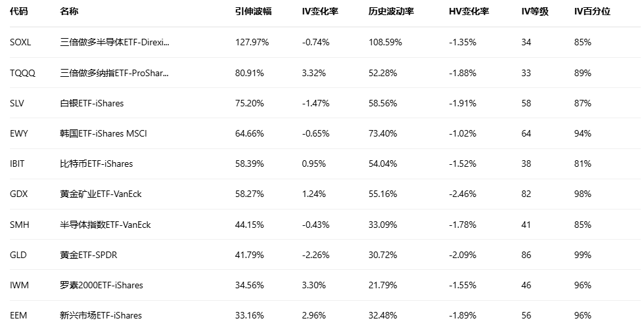The width and height of the screenshot is (644, 329).
Task: Click the IBIT ticker code
Action: tap(18, 164)
